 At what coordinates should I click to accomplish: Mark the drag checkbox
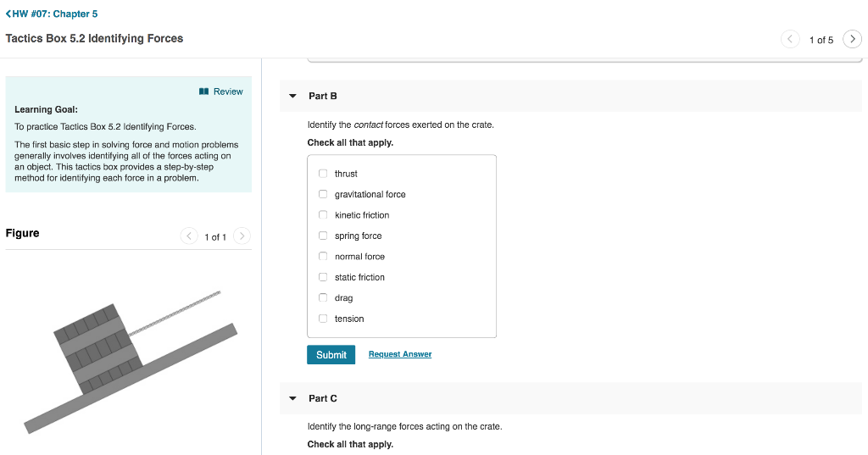pos(323,297)
